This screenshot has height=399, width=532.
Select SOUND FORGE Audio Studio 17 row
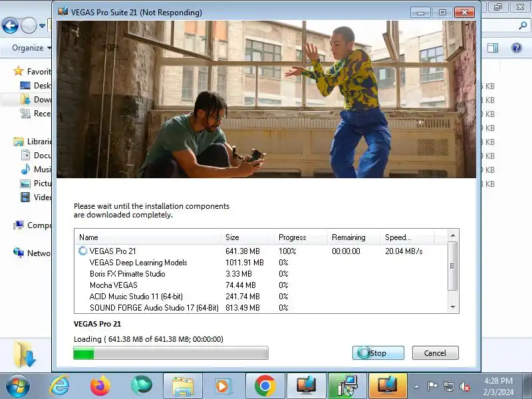[259, 307]
